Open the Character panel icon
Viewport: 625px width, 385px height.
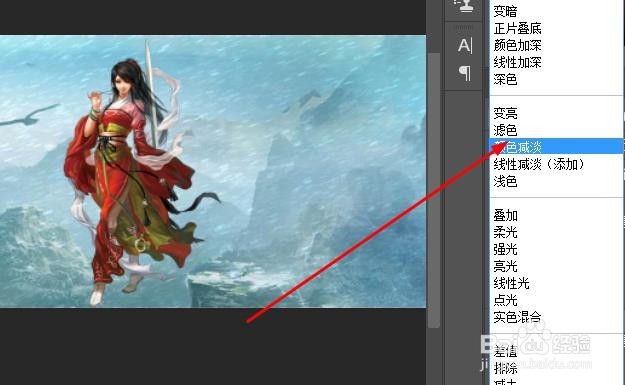[x=464, y=45]
